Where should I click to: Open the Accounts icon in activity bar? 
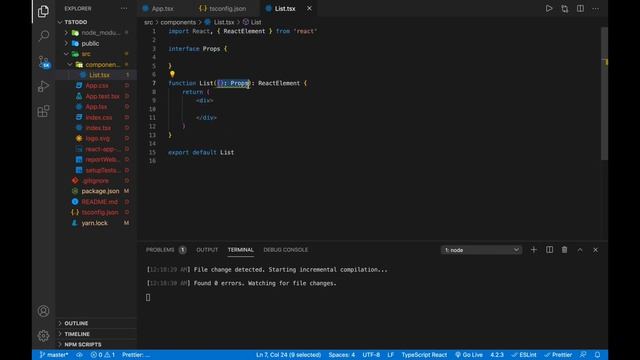(x=43, y=311)
